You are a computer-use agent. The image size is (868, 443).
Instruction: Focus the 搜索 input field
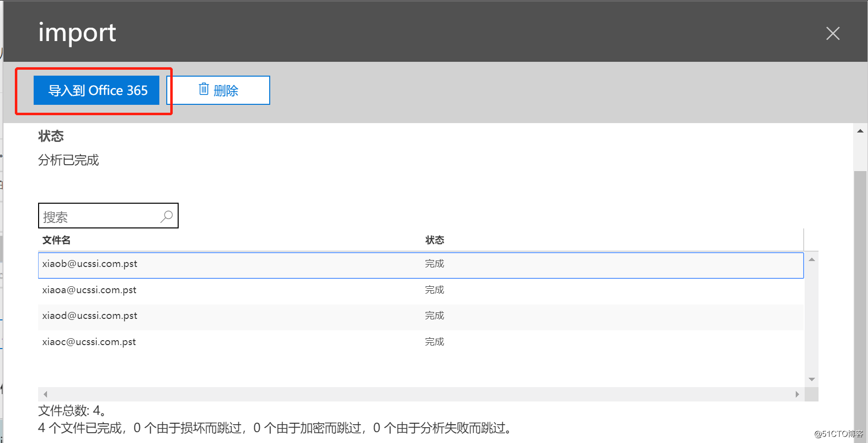(108, 216)
